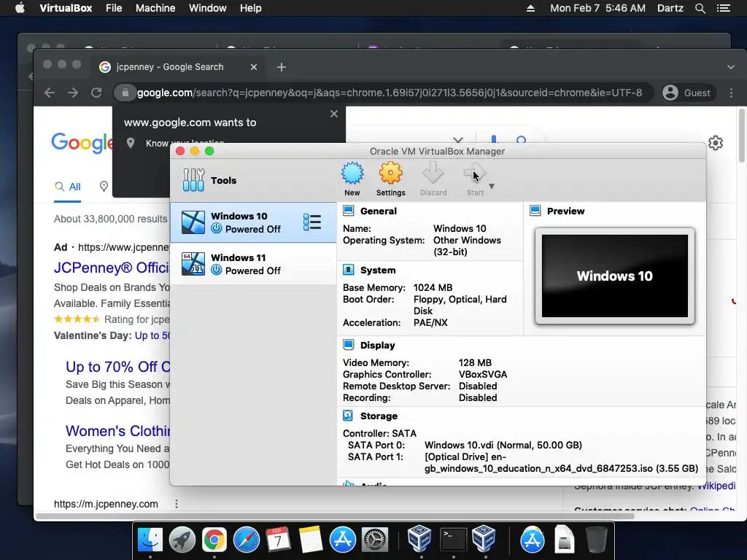
Task: Open System Preferences from the dock
Action: pos(375,540)
